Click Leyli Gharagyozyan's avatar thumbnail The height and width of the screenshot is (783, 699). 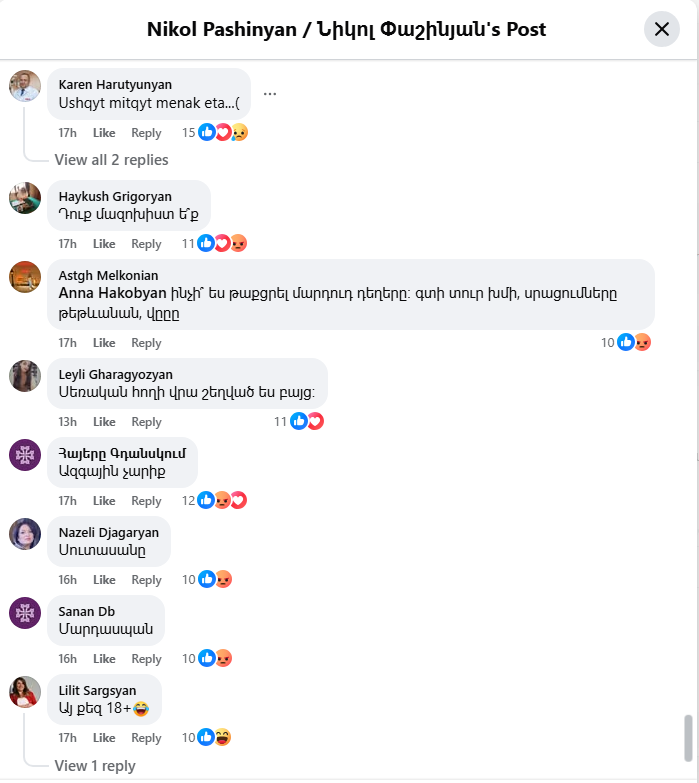(25, 376)
